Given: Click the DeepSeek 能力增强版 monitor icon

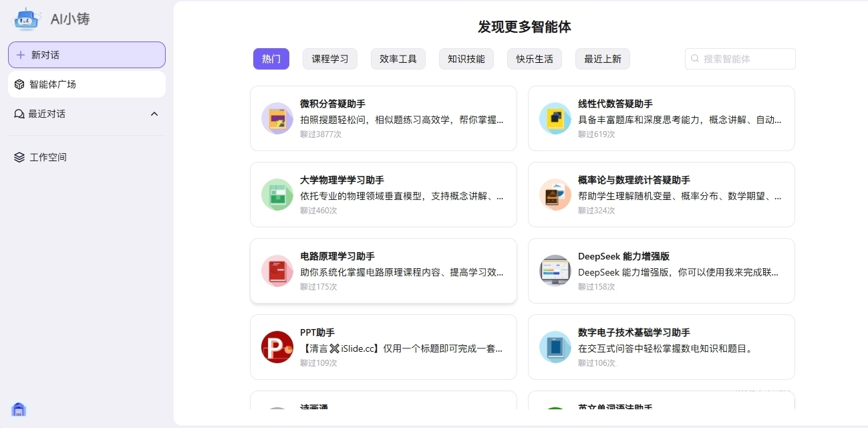Looking at the screenshot, I should click(x=555, y=271).
